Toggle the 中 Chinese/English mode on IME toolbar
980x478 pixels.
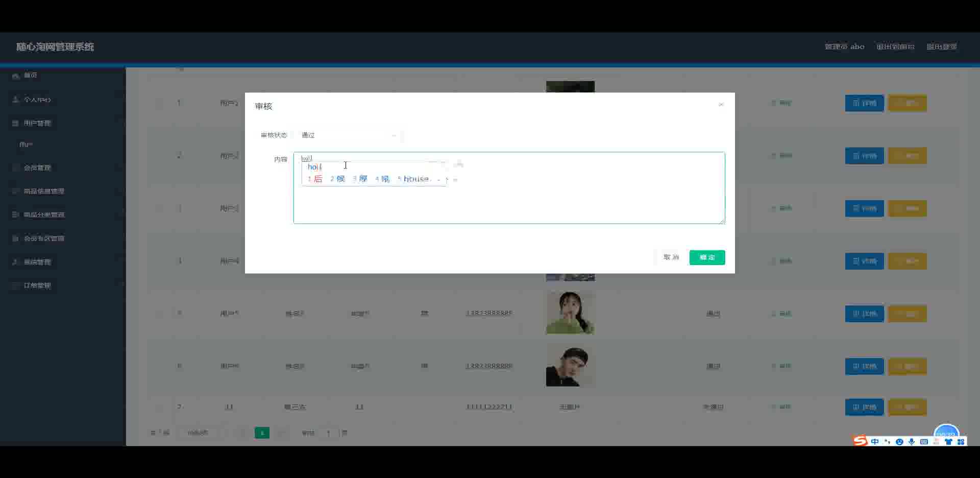click(875, 442)
